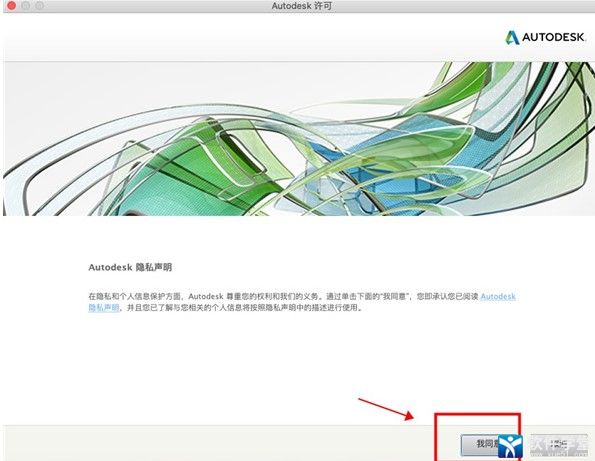Click the Autodesk logo in the header

(x=545, y=38)
